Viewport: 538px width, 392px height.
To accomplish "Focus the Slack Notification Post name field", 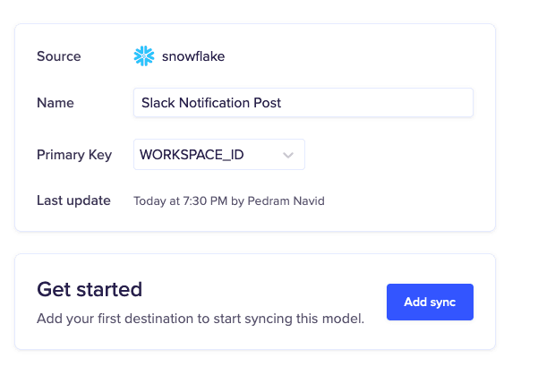I will pyautogui.click(x=303, y=103).
